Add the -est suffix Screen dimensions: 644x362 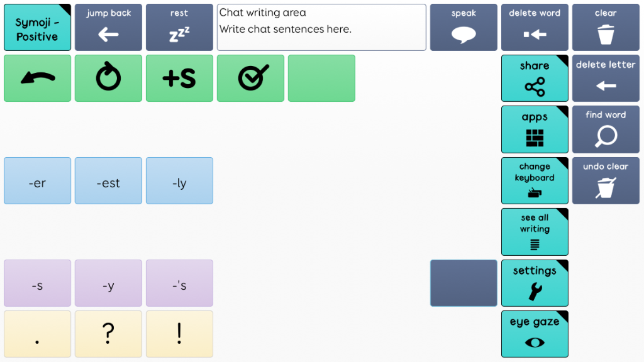(x=108, y=180)
